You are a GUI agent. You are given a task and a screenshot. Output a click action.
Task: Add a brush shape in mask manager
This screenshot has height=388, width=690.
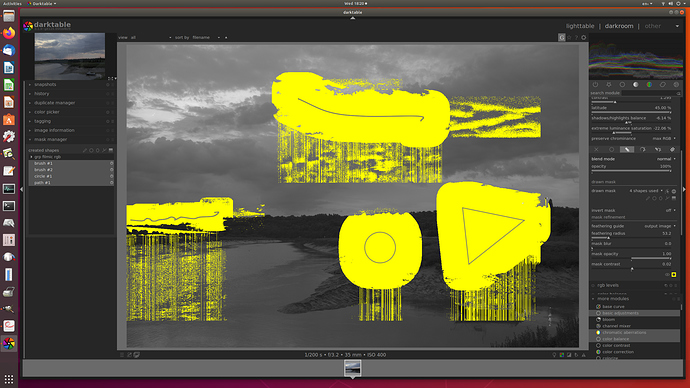[x=84, y=150]
